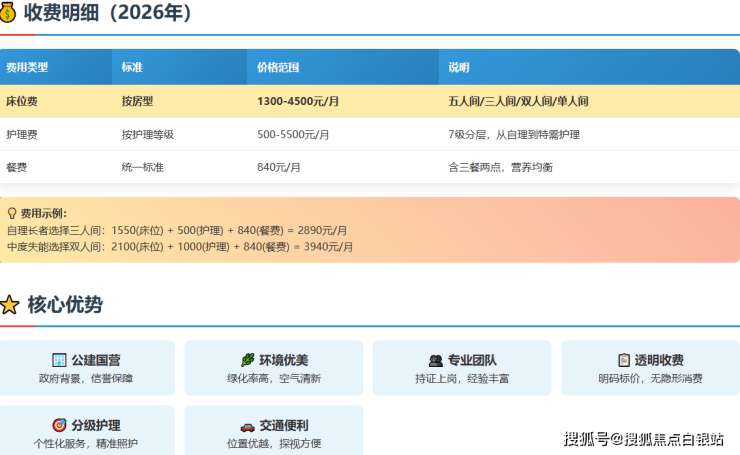Click the leaf icon in 环境优美 card
Viewport: 740px width, 455px height.
[247, 360]
